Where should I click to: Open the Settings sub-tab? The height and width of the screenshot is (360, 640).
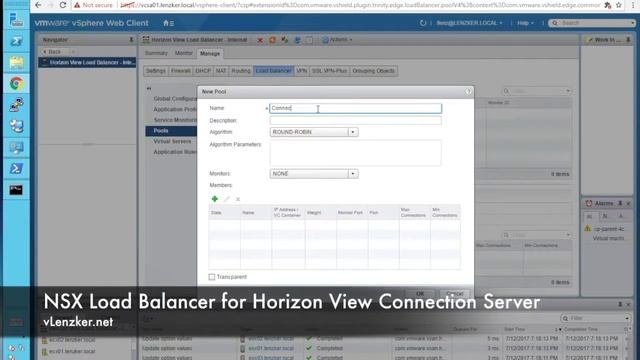tap(156, 71)
